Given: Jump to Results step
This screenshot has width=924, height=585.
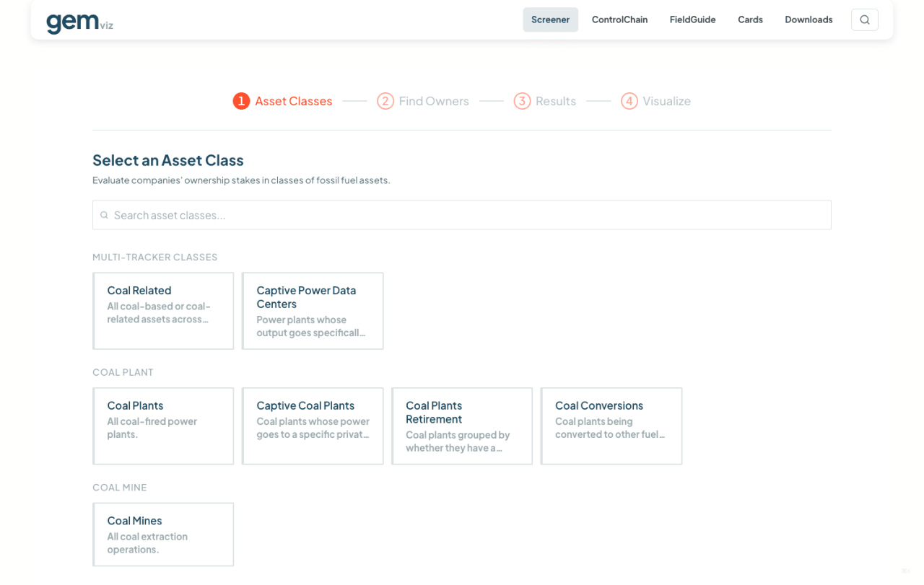Looking at the screenshot, I should [556, 101].
